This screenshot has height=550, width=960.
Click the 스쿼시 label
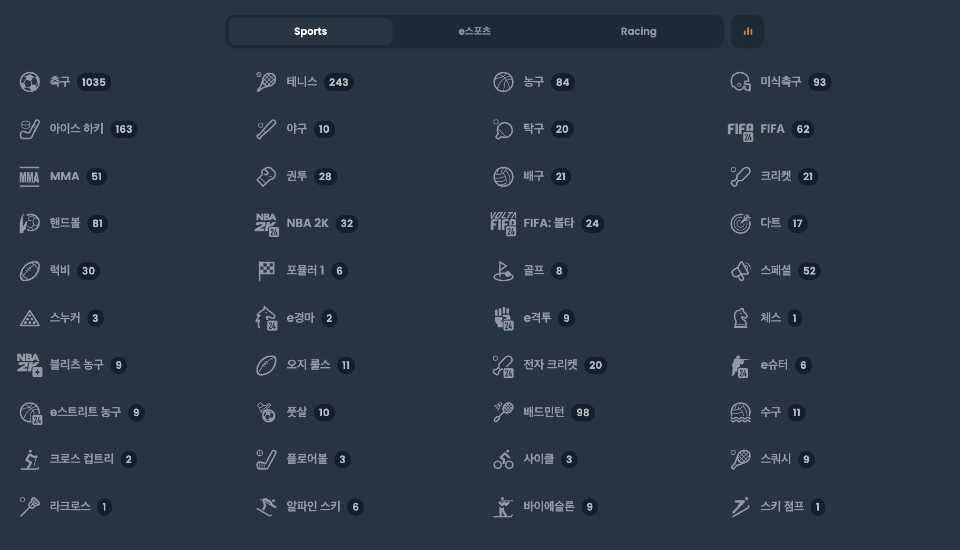(x=776, y=459)
